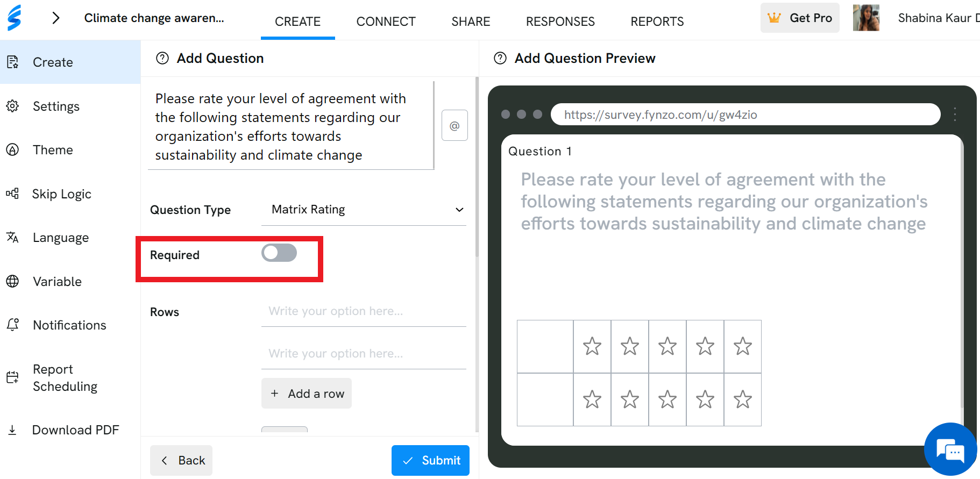Viewport: 980px width, 479px height.
Task: Click the Fynzo logo icon
Action: coord(15,18)
